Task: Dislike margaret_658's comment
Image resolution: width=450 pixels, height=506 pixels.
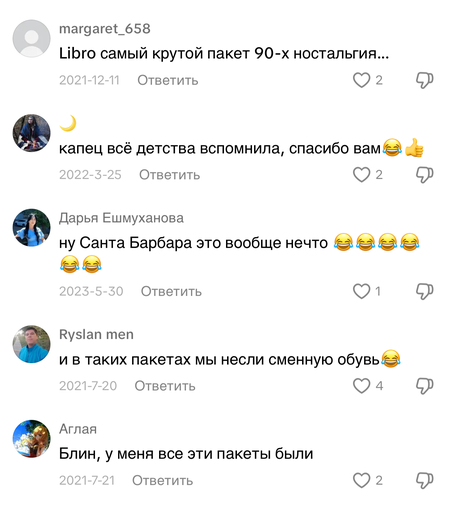Action: point(424,80)
